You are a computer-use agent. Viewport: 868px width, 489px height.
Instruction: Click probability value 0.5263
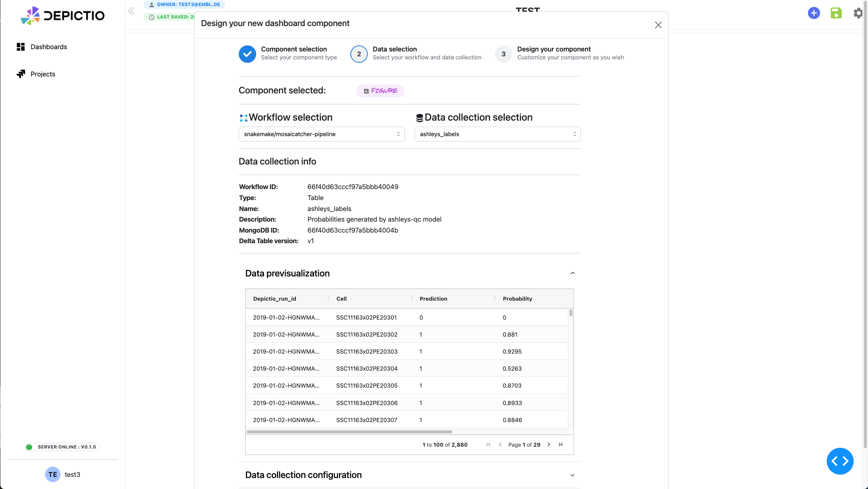point(512,369)
